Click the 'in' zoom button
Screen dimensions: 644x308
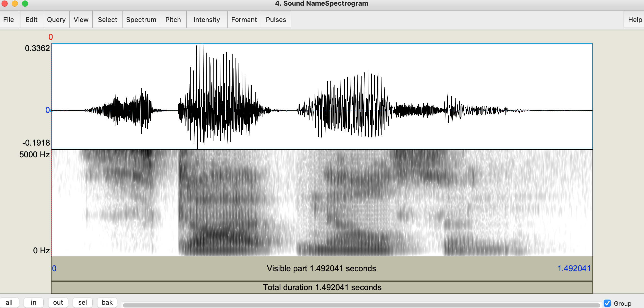coord(33,303)
